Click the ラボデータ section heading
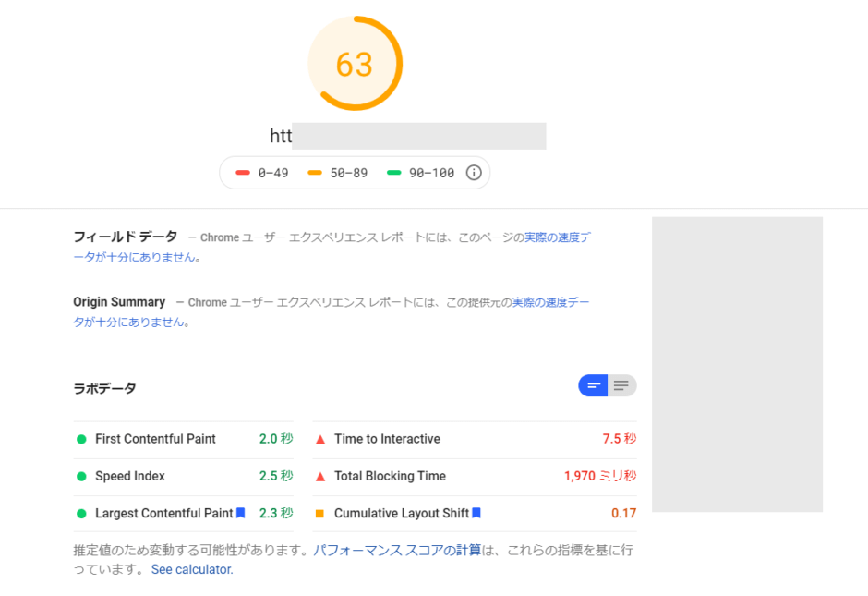Image resolution: width=868 pixels, height=596 pixels. coord(104,388)
